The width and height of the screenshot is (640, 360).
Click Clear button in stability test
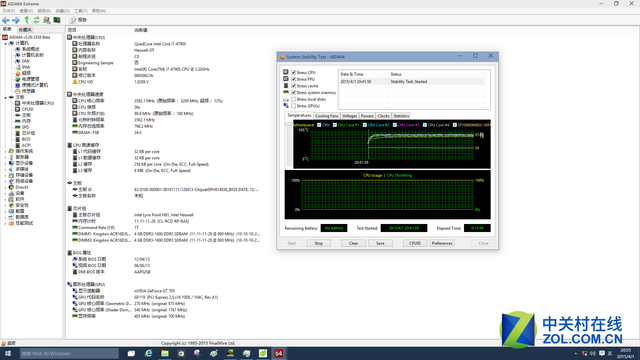click(x=353, y=243)
